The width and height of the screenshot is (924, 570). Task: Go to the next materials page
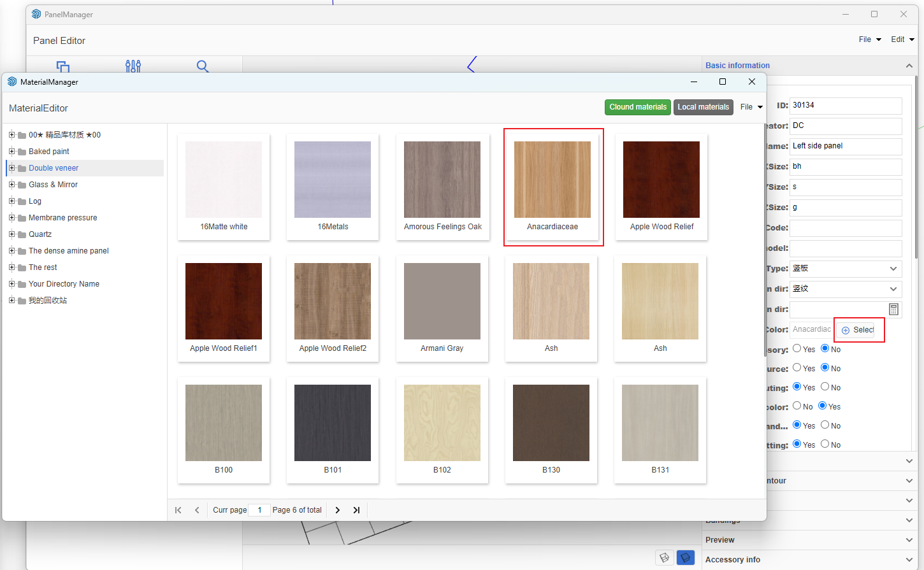point(338,510)
